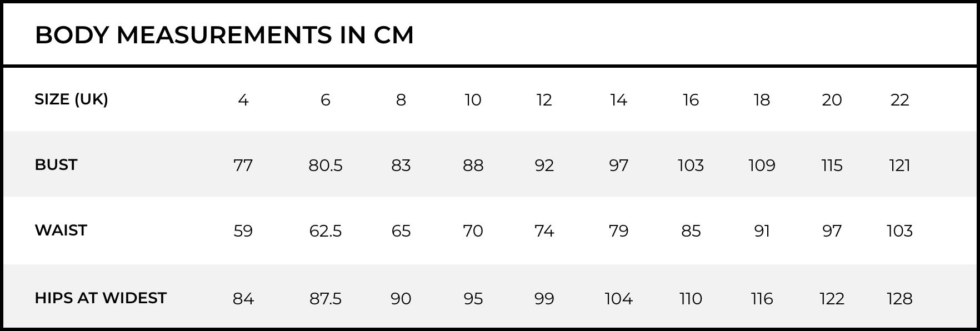Viewport: 980px width, 331px height.
Task: Click the BUST row label
Action: (x=56, y=165)
